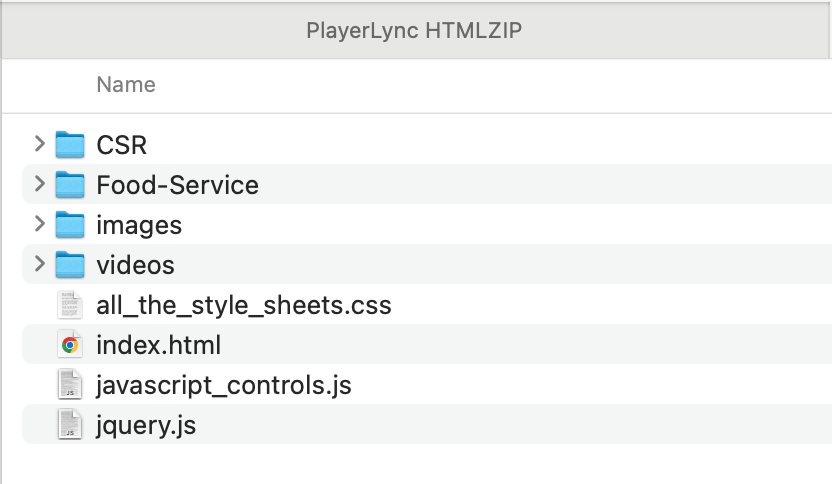Select the javascript_controls.js file name

tap(224, 386)
